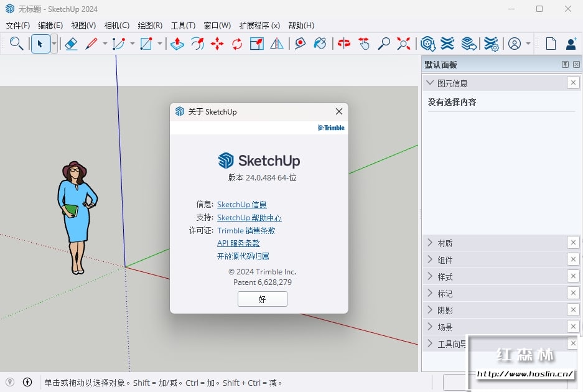This screenshot has height=392, width=583.
Task: Open the Line tool dropdown arrow
Action: point(105,44)
